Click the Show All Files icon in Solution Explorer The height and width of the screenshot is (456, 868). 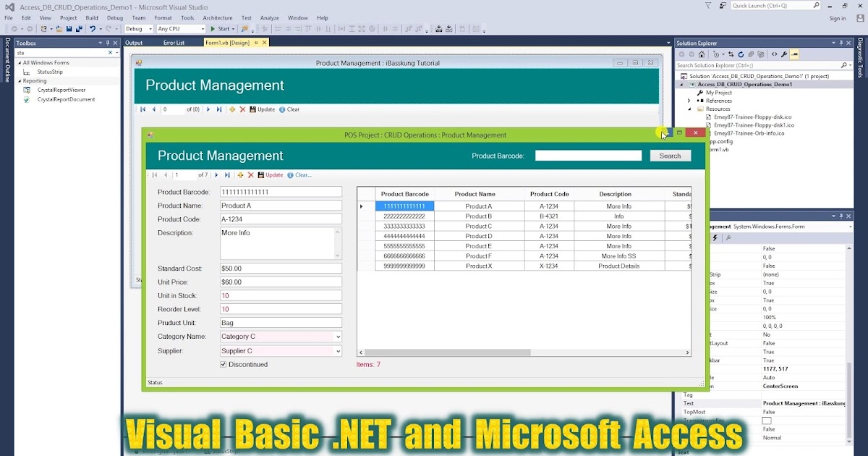tap(752, 54)
